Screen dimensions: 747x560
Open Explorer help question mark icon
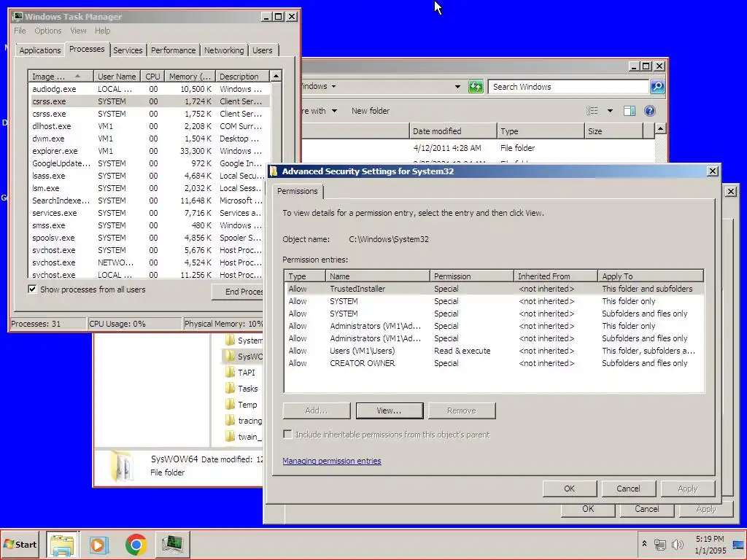click(x=649, y=111)
